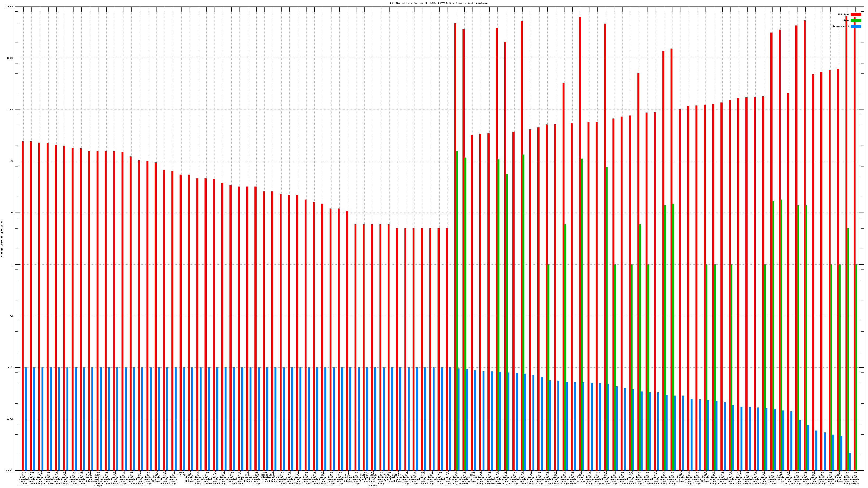Image resolution: width=868 pixels, height=488 pixels.
Task: Click the 0.0001 y-axis tick label
Action: tap(10, 470)
